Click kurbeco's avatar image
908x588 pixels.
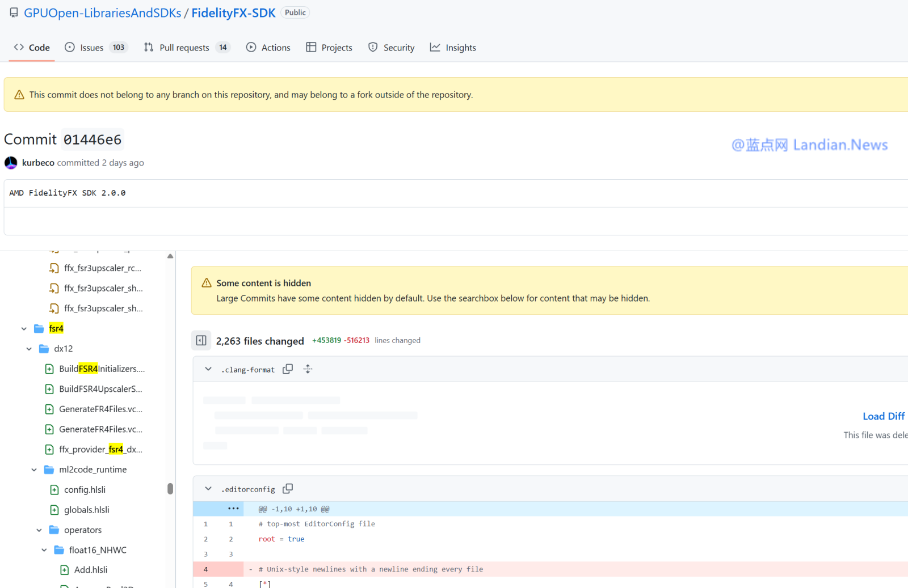point(11,163)
